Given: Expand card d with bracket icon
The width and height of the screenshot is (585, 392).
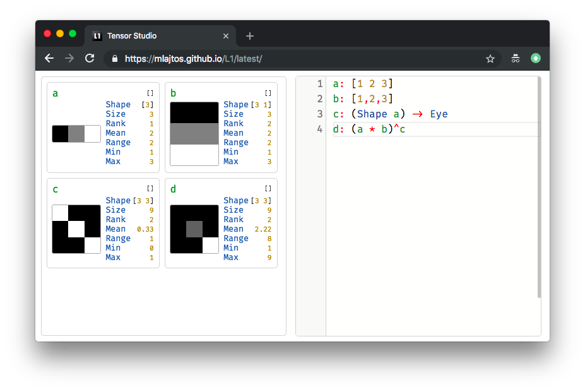Looking at the screenshot, I should click(268, 189).
